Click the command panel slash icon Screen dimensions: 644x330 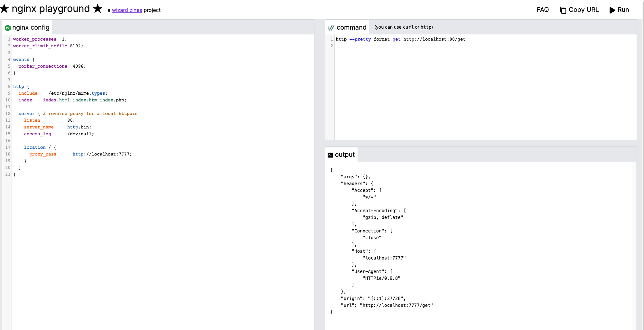pos(331,28)
